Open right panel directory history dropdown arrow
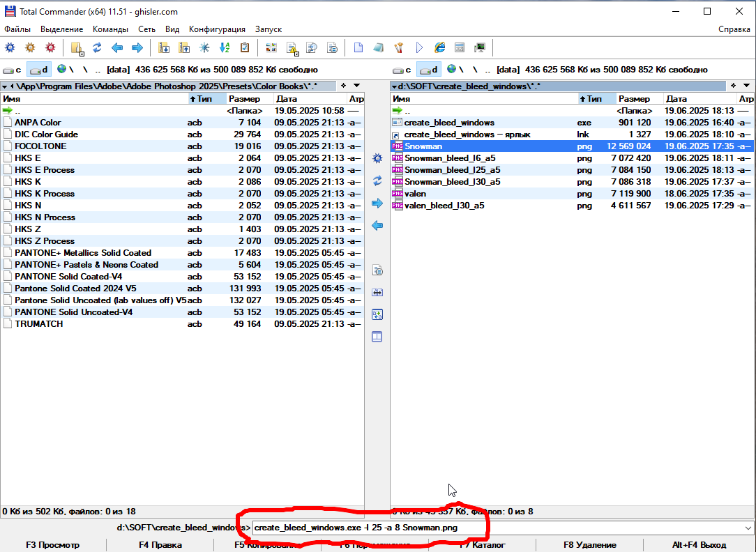 tap(746, 86)
